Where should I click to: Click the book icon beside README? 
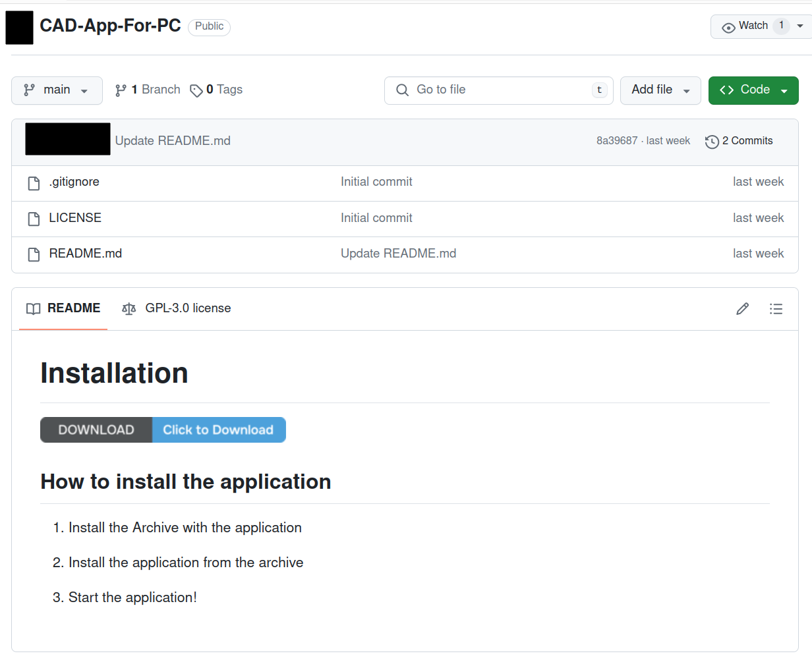click(x=33, y=308)
